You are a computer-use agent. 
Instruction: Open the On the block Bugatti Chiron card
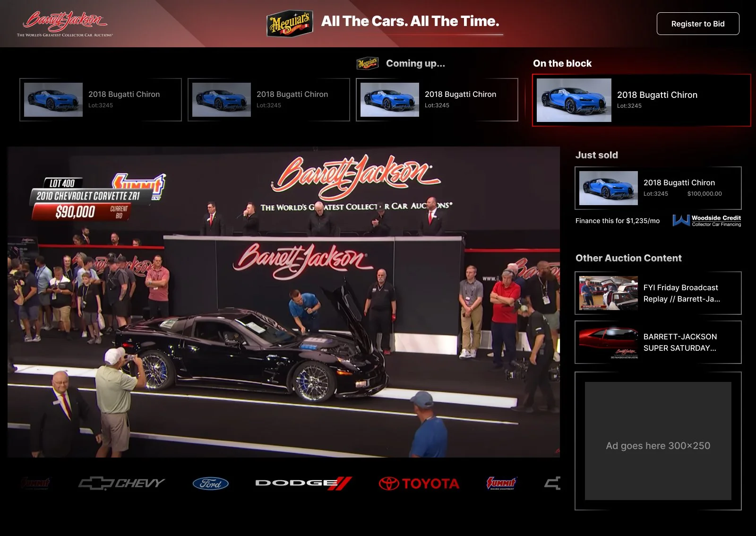point(641,100)
